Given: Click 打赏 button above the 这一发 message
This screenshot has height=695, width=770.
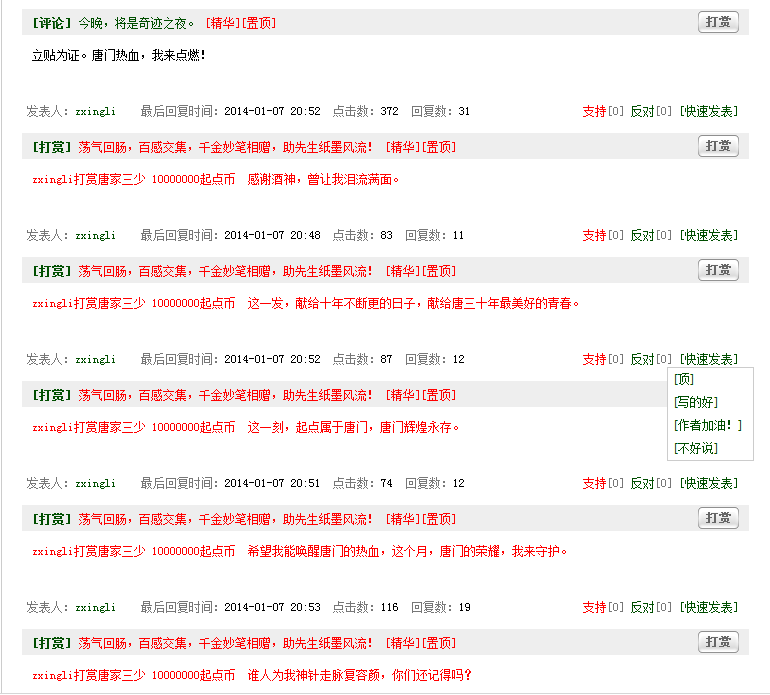Looking at the screenshot, I should 718,270.
